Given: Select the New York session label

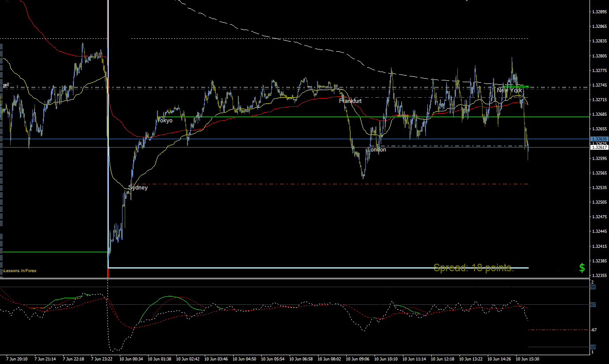Looking at the screenshot, I should click(509, 91).
